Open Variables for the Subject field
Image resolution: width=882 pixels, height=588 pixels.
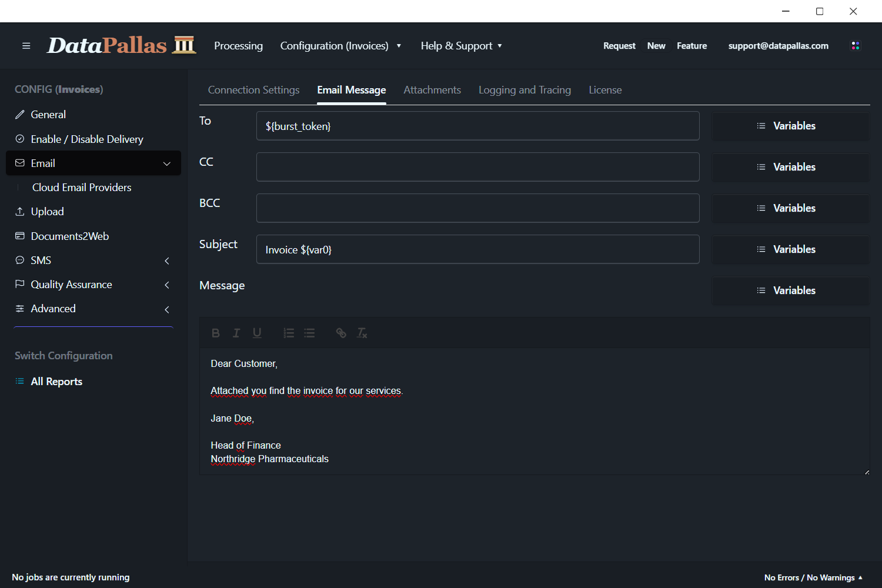790,249
